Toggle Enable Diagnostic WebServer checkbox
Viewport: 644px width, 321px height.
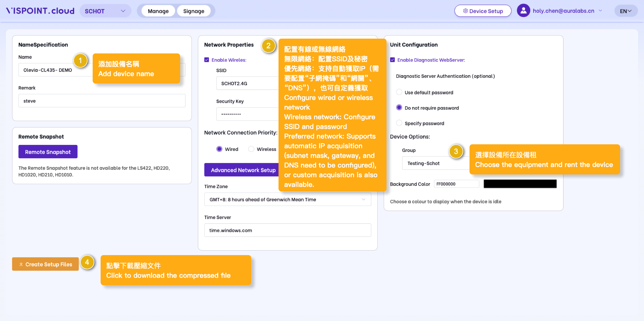point(392,60)
